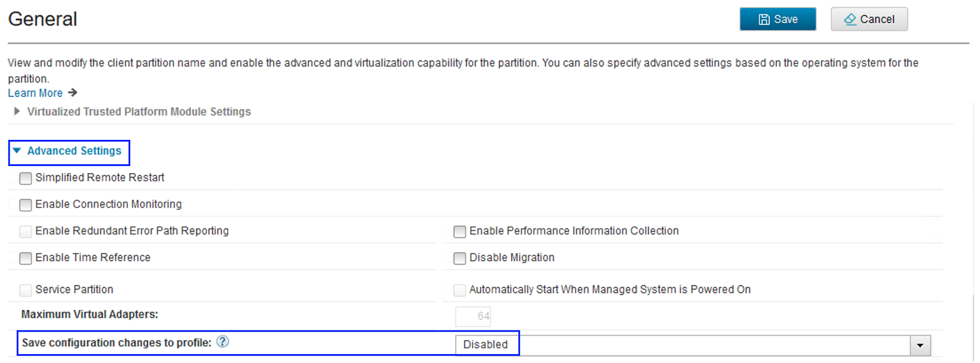Screen dimensions: 980x363
Task: Check Enable Performance Information Collection
Action: click(x=459, y=231)
